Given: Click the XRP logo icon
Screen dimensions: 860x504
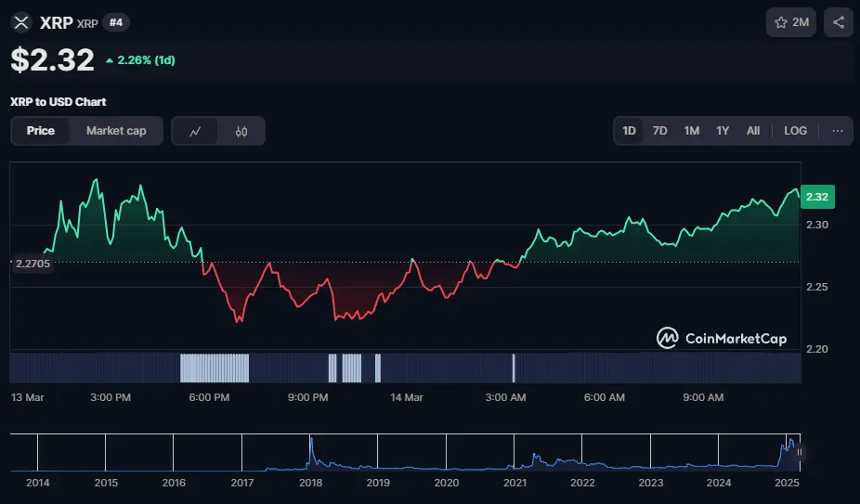Looking at the screenshot, I should [21, 22].
